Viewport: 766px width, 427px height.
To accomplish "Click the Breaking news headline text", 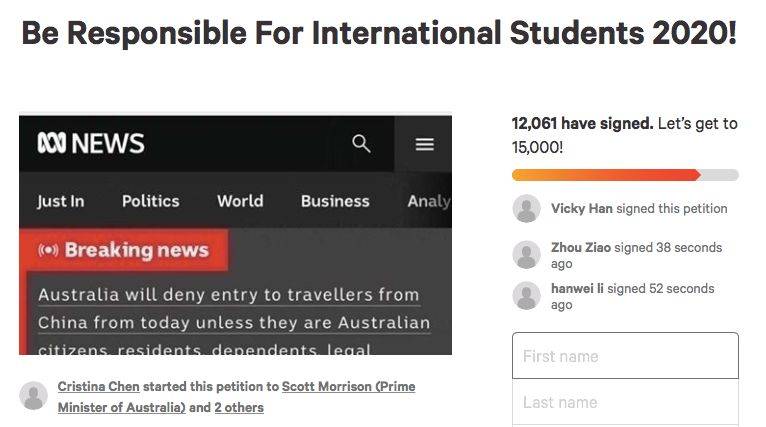I will (x=234, y=322).
